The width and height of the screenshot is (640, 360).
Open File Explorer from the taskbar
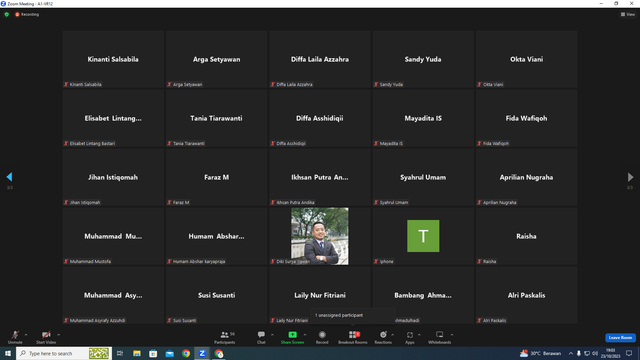pos(137,353)
